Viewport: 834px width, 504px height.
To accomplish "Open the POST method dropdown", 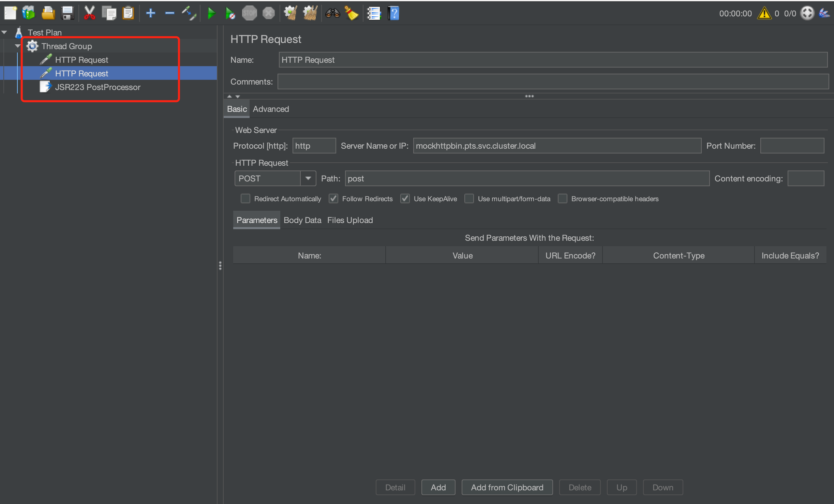I will pos(308,178).
